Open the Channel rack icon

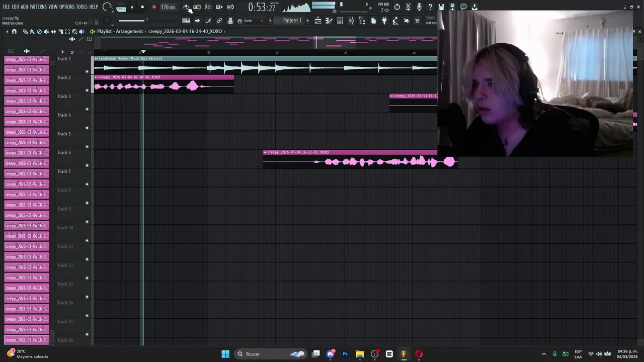pyautogui.click(x=340, y=21)
